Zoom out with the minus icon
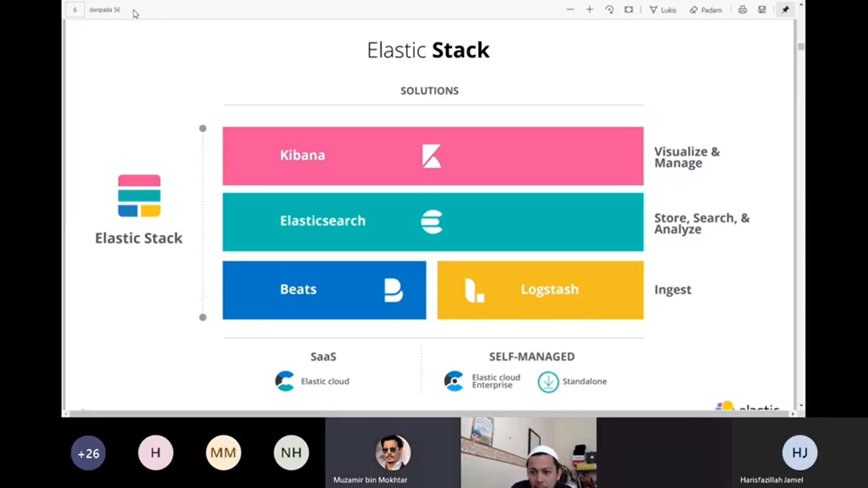 tap(570, 10)
